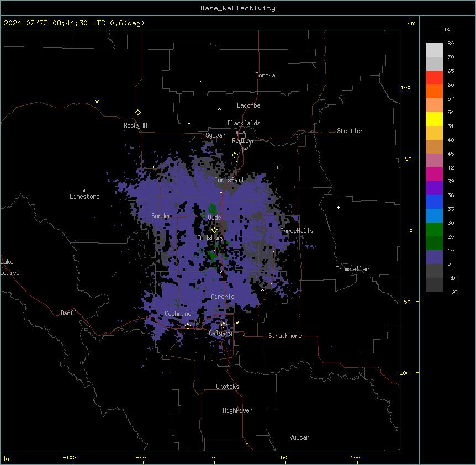Click the Lake Louise label
Image resolution: width=476 pixels, height=465 pixels.
tap(10, 267)
